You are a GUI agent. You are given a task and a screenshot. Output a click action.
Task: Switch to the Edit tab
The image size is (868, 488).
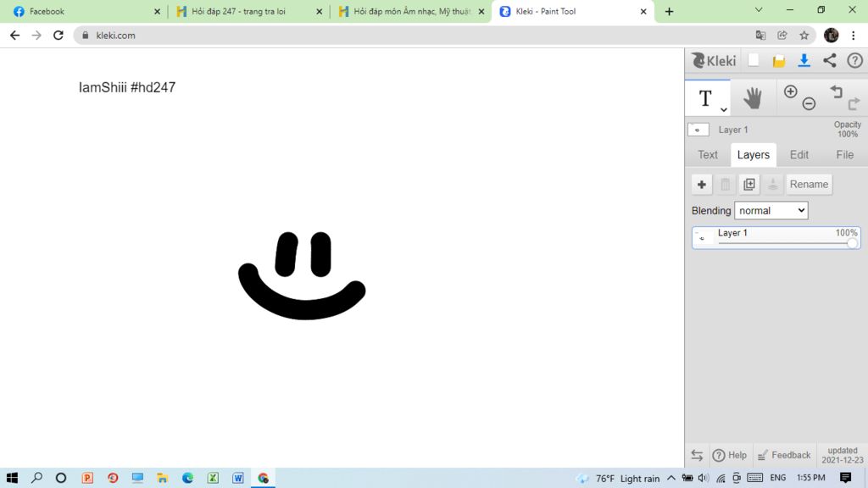coord(798,155)
